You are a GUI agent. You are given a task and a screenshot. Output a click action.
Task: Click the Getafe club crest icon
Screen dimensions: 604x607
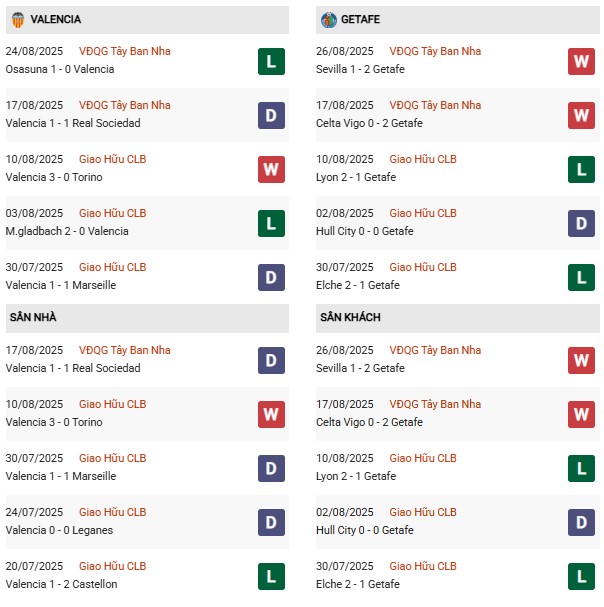coord(328,20)
